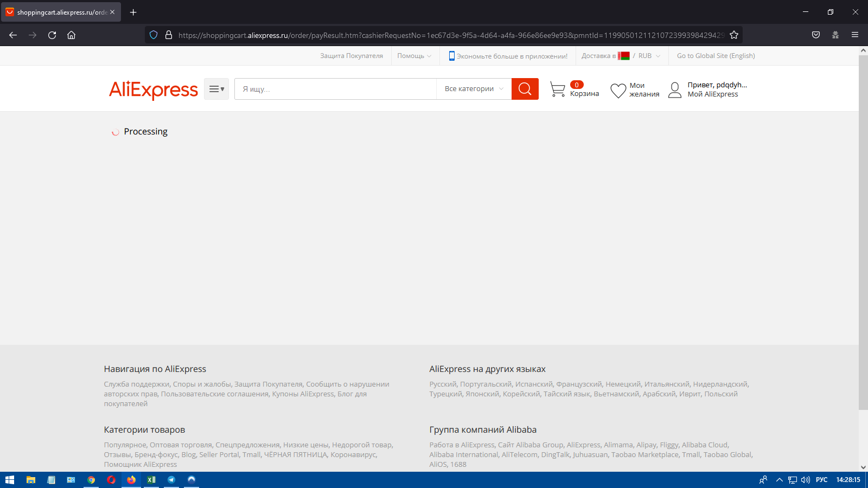The width and height of the screenshot is (868, 488).
Task: Click the page vertical scrollbar thumb
Action: [863, 232]
